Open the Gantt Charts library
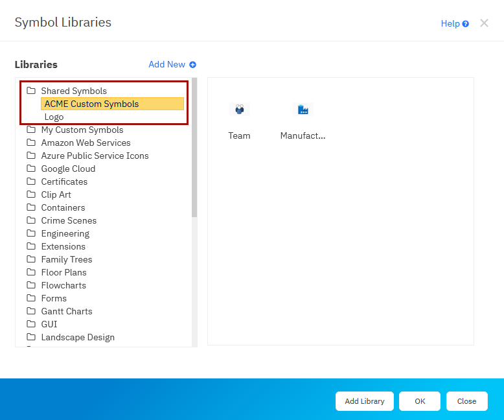Viewport: 504px width, 420px height. pos(66,311)
